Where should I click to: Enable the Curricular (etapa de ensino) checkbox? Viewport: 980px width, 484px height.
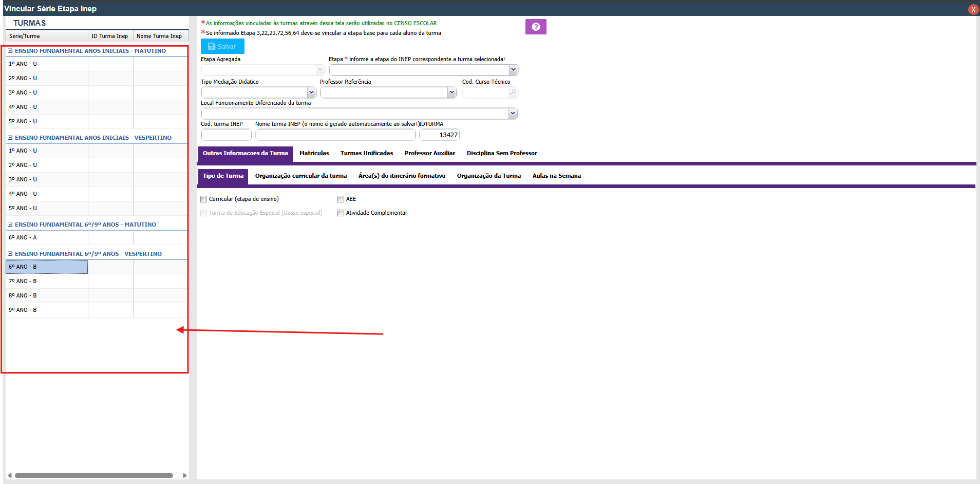[x=204, y=199]
